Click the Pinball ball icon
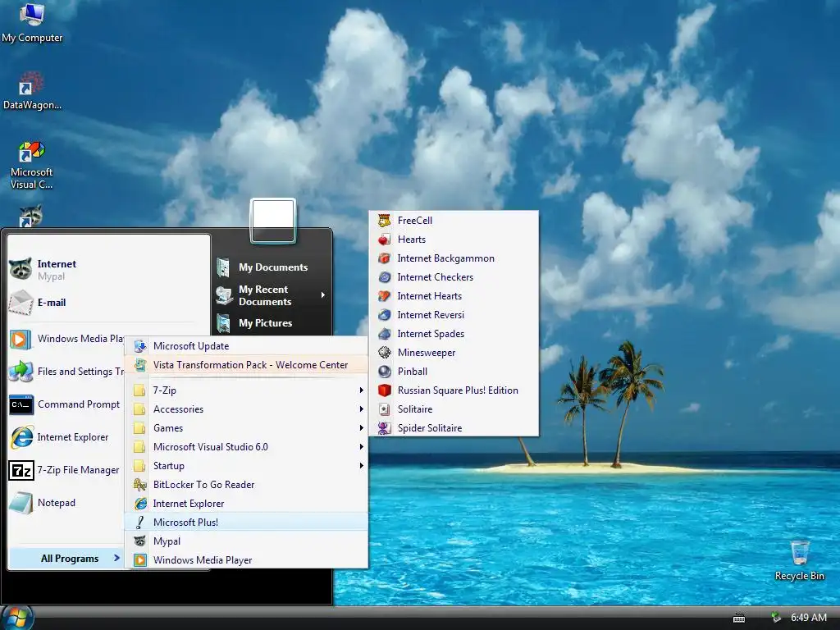 tap(384, 372)
